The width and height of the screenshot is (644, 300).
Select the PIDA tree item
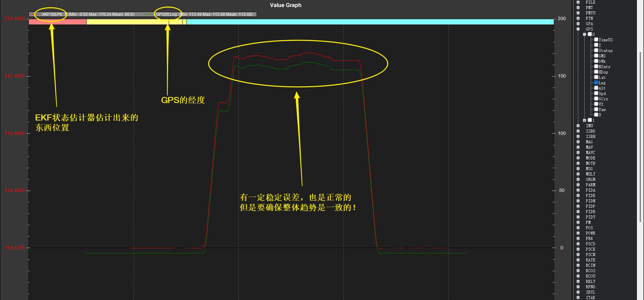590,190
